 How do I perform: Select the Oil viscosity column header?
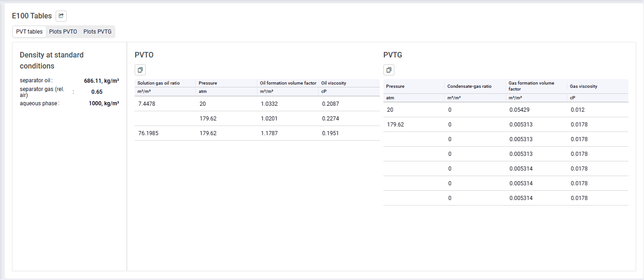pyautogui.click(x=334, y=83)
